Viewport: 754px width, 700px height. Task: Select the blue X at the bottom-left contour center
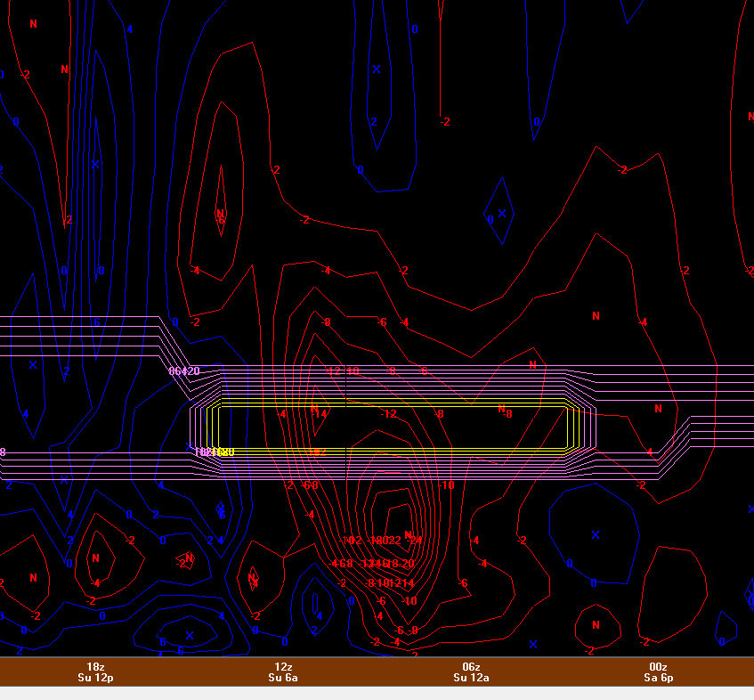click(190, 635)
